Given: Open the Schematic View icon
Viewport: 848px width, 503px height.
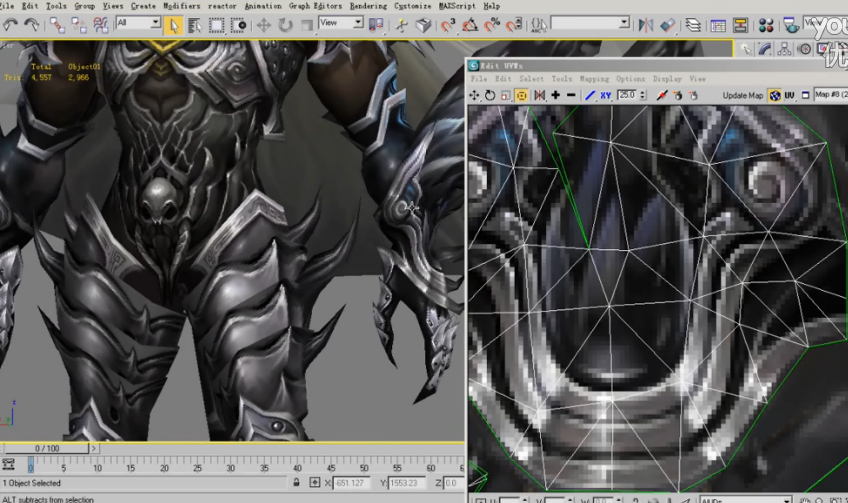Looking at the screenshot, I should (x=740, y=25).
